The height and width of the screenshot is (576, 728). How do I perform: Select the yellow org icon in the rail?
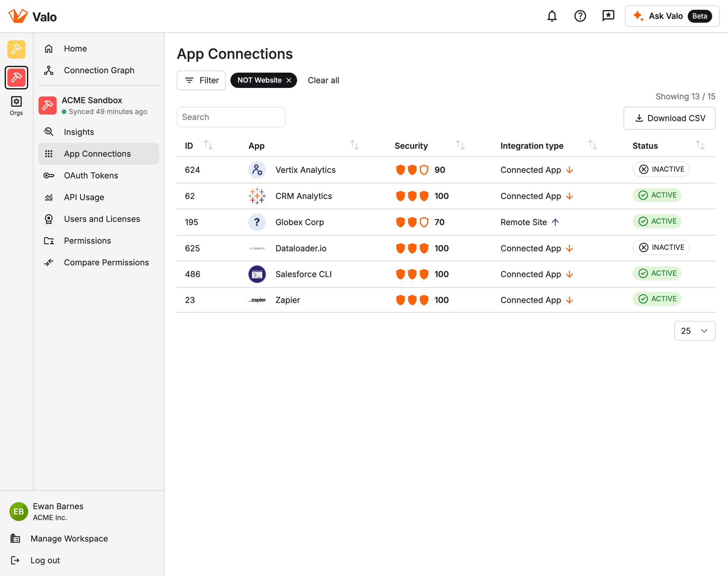coord(16,49)
